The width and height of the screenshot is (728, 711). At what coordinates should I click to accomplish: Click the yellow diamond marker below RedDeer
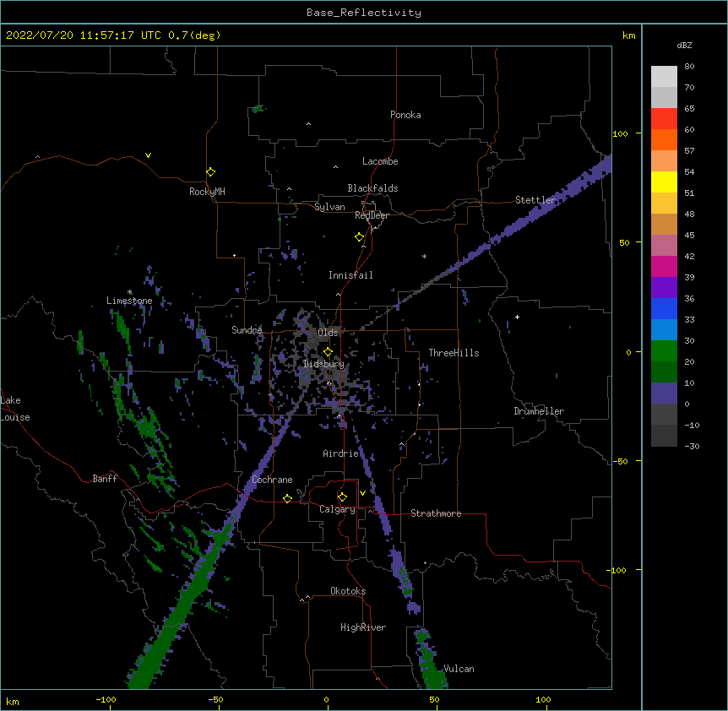point(360,237)
